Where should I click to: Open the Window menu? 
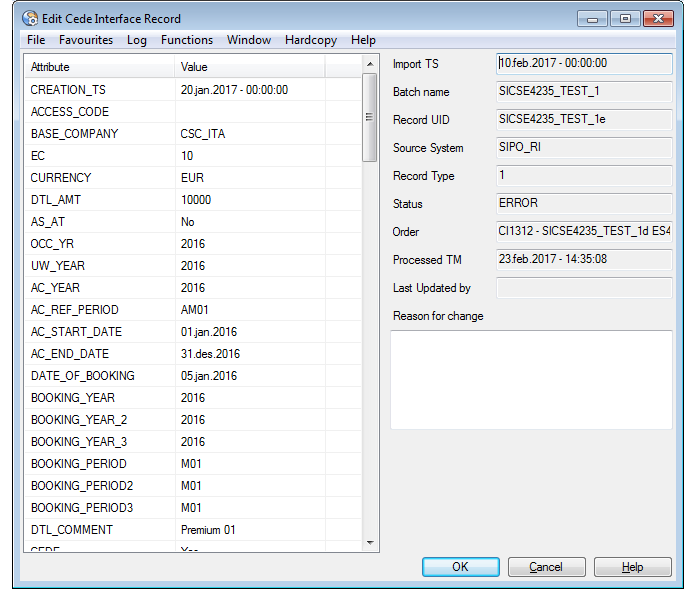(x=249, y=40)
